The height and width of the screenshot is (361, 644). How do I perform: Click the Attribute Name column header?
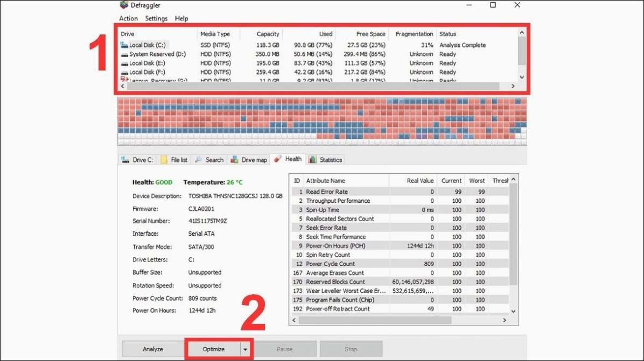346,181
